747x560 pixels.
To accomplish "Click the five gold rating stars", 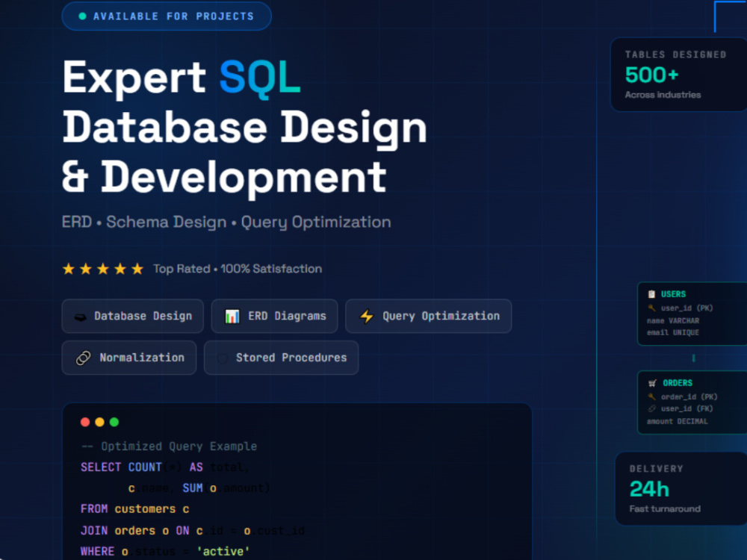I will (x=103, y=269).
